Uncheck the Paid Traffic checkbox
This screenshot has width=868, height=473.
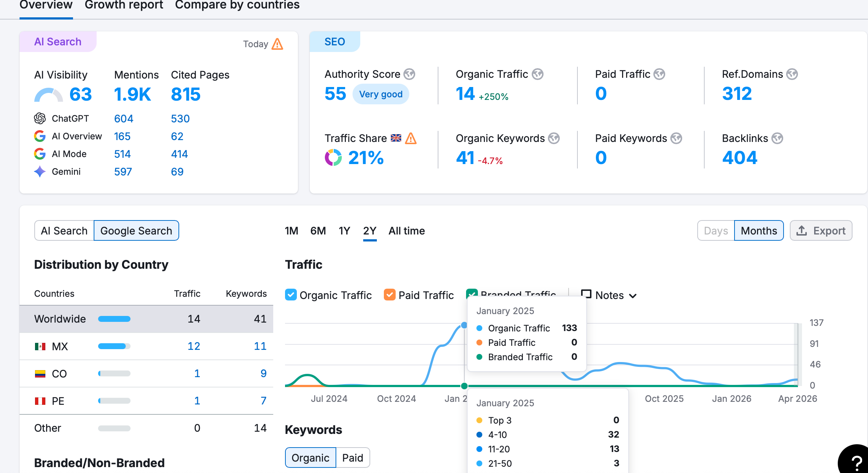[390, 295]
